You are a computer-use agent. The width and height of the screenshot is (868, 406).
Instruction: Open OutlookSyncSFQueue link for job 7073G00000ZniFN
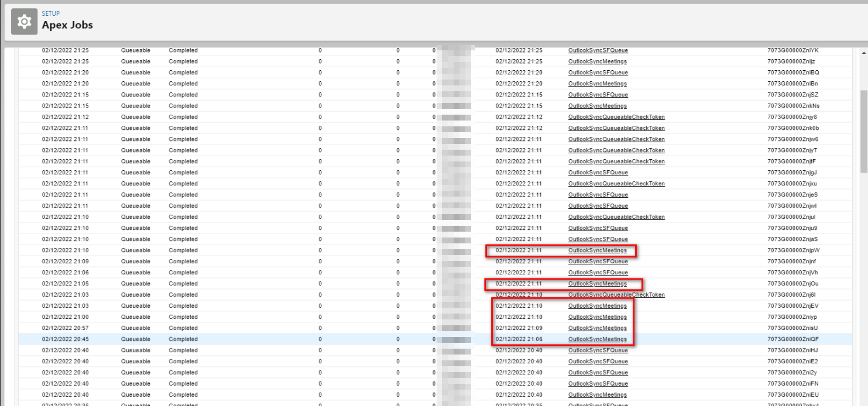598,384
